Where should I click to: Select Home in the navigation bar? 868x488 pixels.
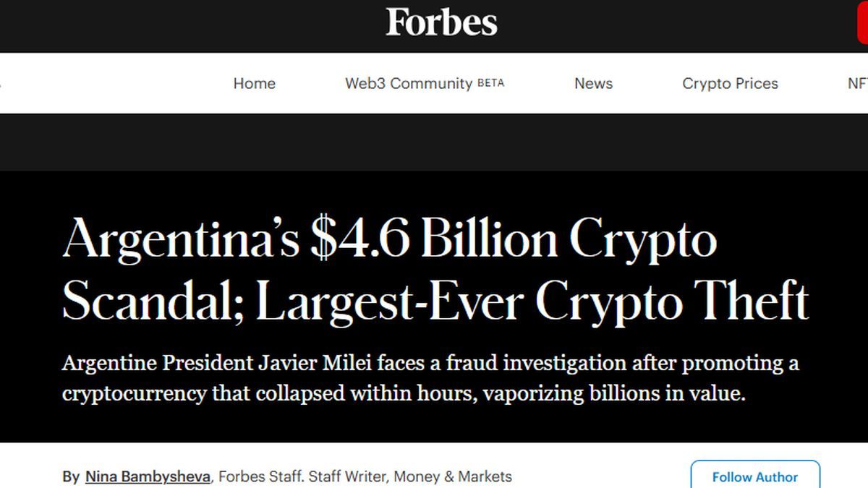pos(254,83)
